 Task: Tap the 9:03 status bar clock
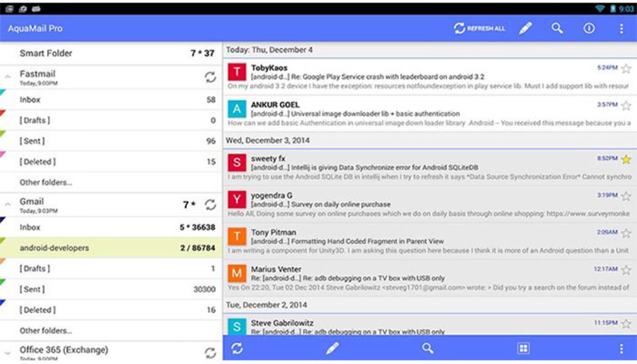tap(626, 9)
